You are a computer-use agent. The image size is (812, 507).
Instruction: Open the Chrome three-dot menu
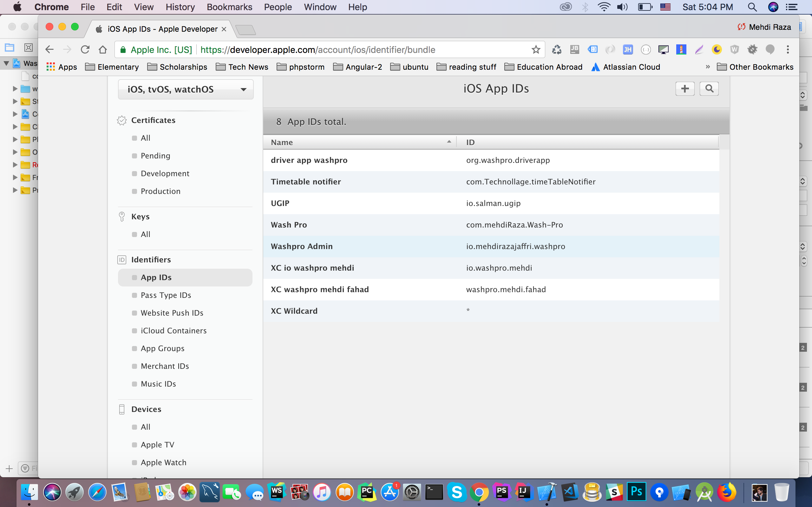[x=788, y=50]
